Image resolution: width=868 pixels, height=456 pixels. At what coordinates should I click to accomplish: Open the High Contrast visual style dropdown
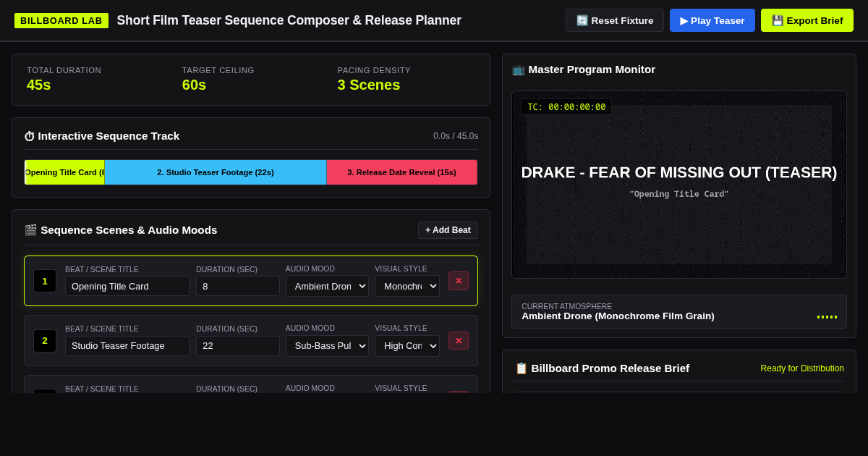(407, 346)
